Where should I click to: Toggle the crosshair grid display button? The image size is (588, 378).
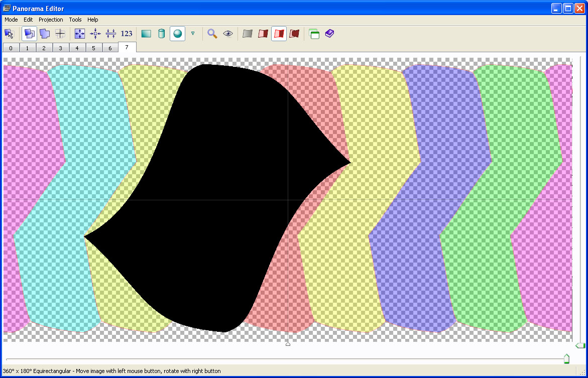60,34
